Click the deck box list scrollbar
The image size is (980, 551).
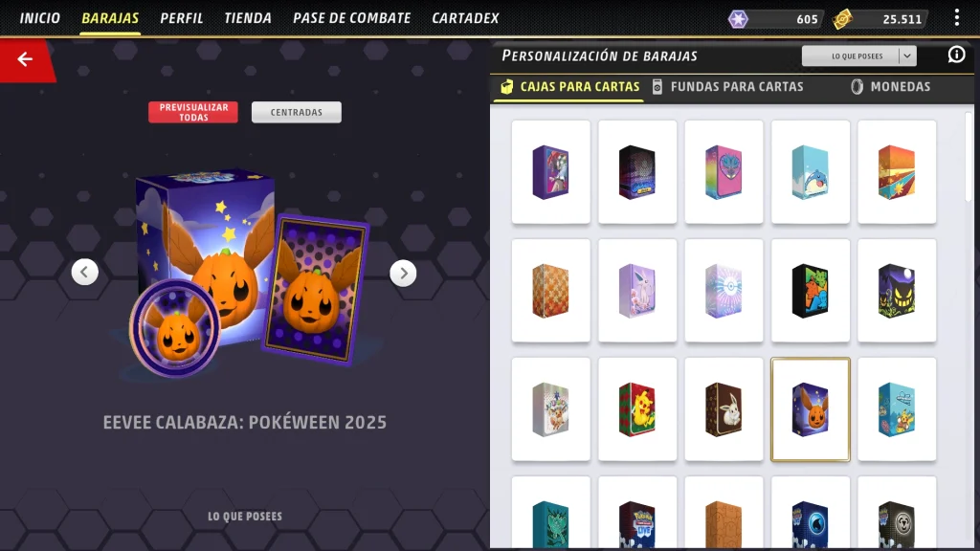click(969, 156)
